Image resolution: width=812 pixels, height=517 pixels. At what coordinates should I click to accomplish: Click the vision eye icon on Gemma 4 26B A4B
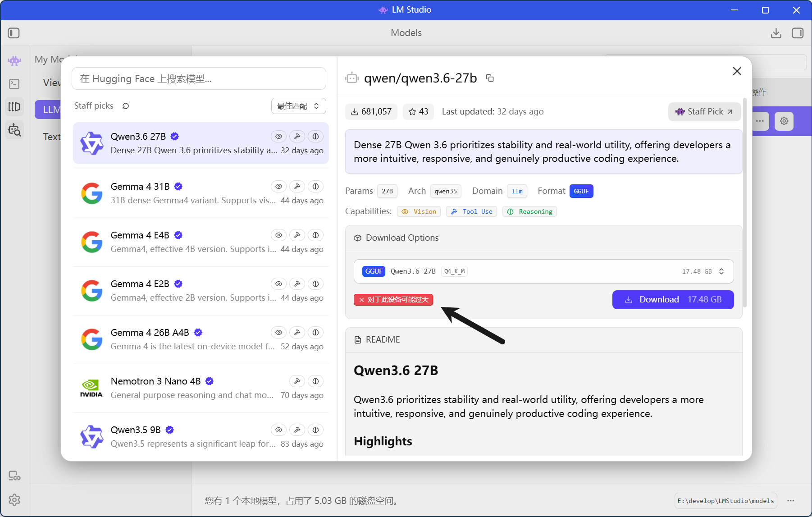279,332
